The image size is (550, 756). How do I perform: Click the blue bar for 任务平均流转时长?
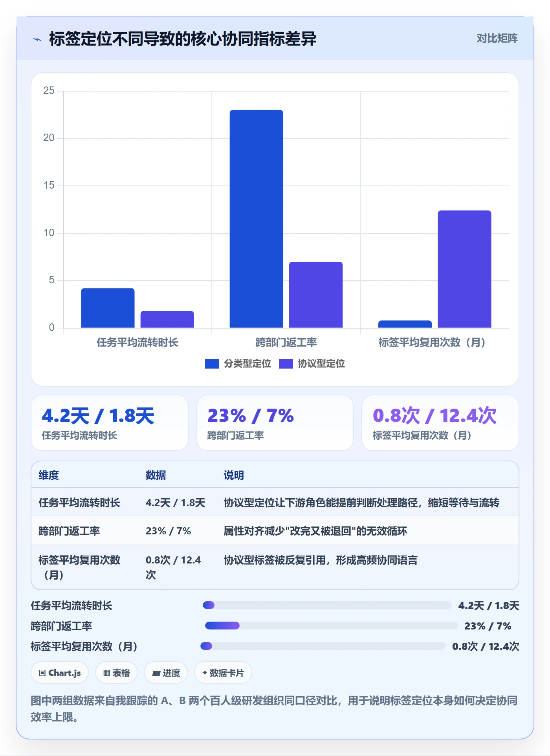(x=108, y=308)
